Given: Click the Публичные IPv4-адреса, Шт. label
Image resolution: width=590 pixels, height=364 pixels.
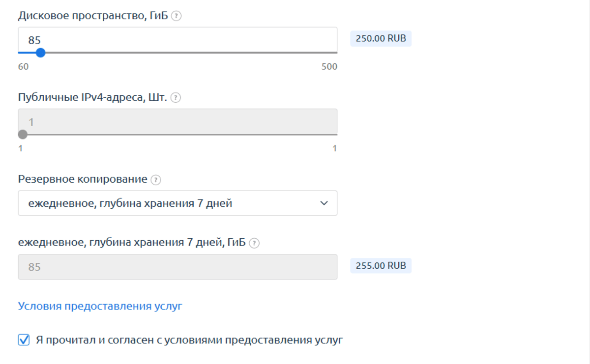Looking at the screenshot, I should point(92,97).
